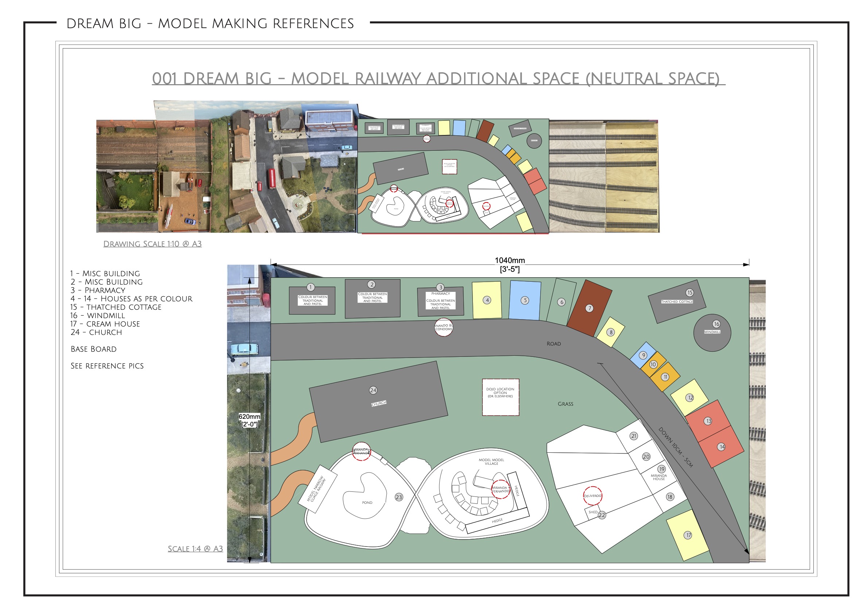The width and height of the screenshot is (868, 614).
Task: Select circle marker 23 beside the pond
Action: point(399,497)
